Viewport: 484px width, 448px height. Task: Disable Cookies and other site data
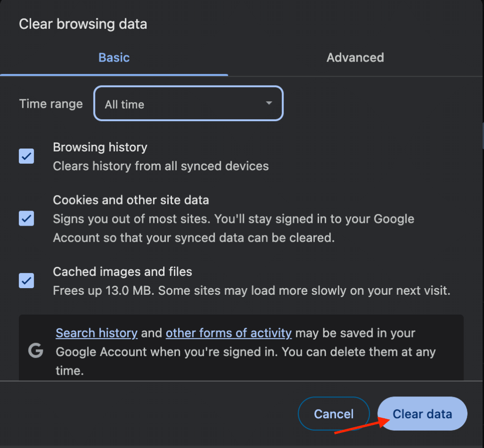pyautogui.click(x=26, y=219)
